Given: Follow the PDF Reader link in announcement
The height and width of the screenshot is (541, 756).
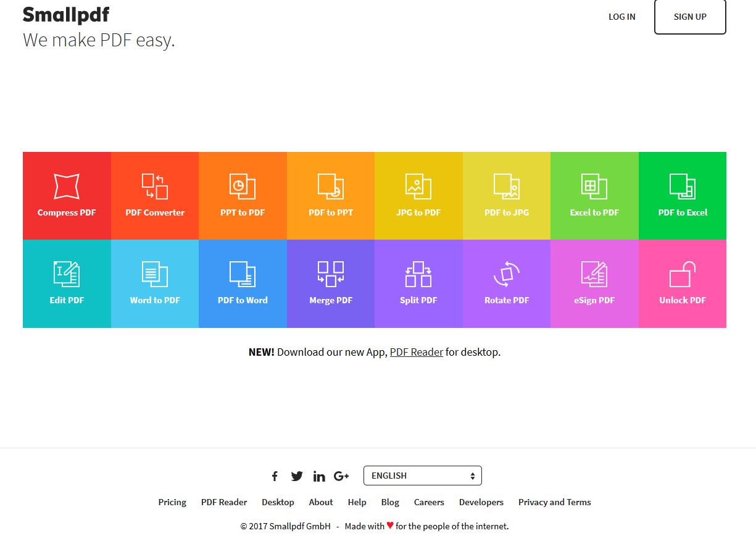Looking at the screenshot, I should (x=417, y=352).
